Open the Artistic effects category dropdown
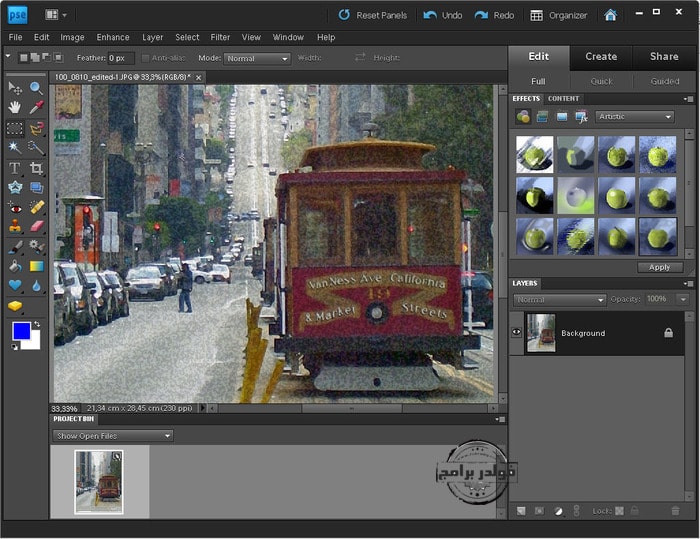The height and width of the screenshot is (539, 700). pos(634,117)
